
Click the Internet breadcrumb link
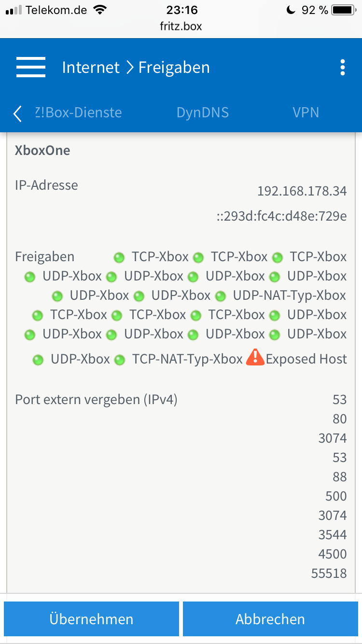click(91, 68)
